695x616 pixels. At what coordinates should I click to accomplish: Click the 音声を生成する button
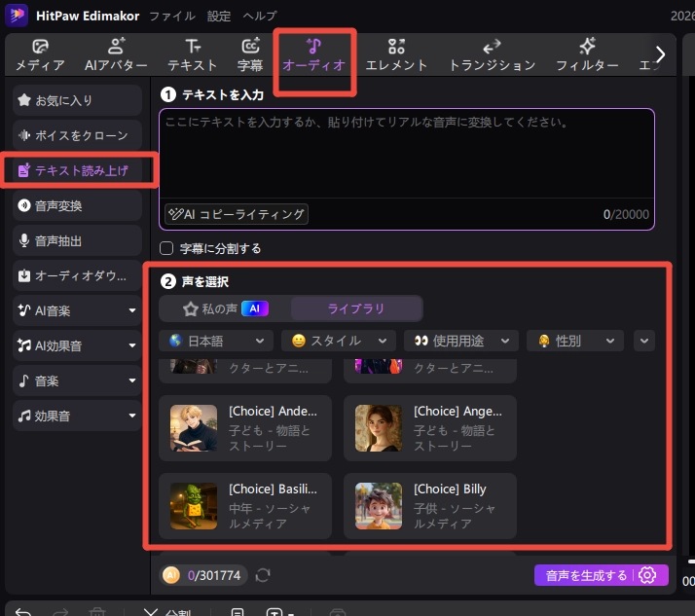(x=586, y=575)
